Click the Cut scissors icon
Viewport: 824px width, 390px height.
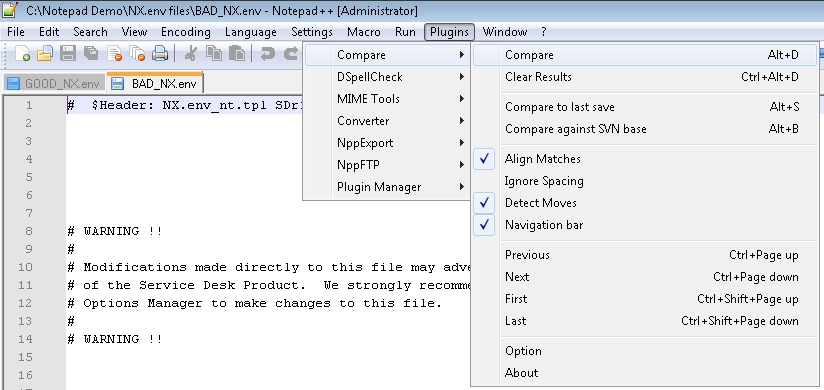coord(191,53)
